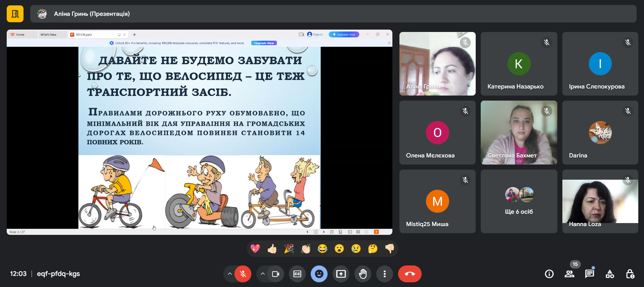Expand video settings arrow beside camera

263,274
